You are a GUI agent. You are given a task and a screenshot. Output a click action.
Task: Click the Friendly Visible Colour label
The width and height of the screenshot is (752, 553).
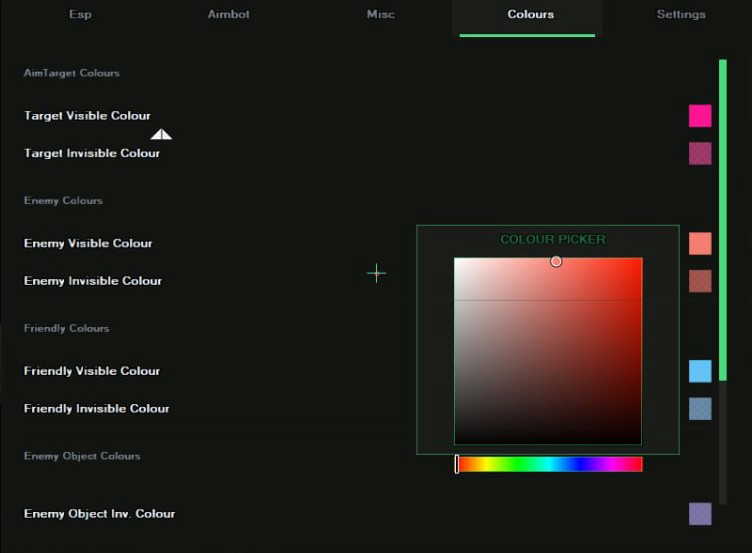tap(92, 371)
